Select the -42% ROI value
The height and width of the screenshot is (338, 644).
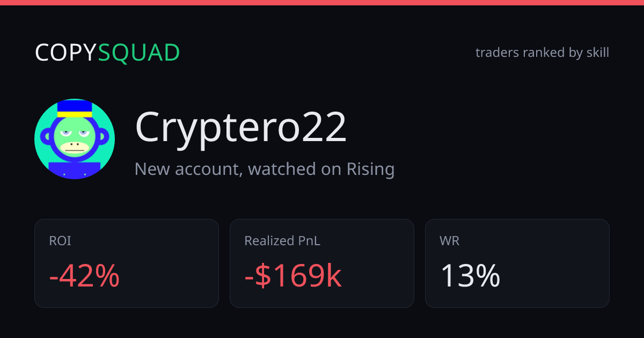(x=84, y=276)
